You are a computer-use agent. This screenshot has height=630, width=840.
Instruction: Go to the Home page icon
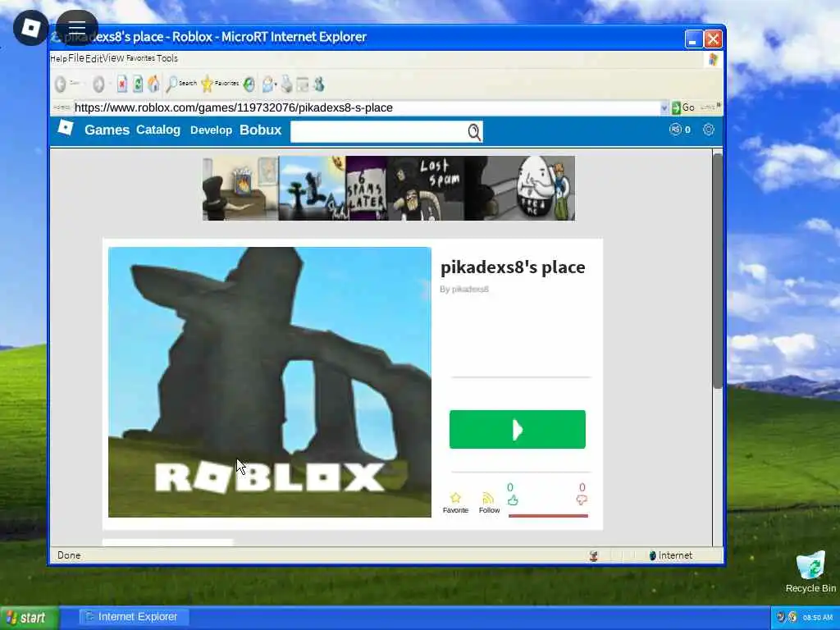[153, 84]
